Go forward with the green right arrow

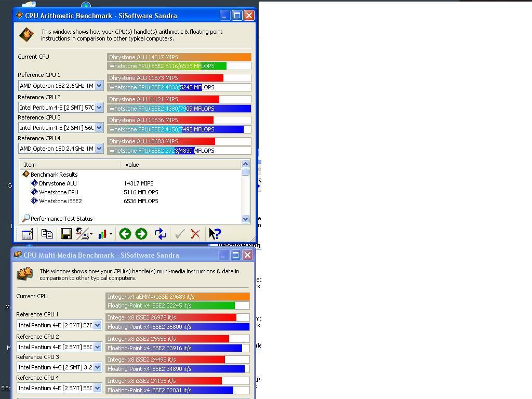(x=141, y=234)
